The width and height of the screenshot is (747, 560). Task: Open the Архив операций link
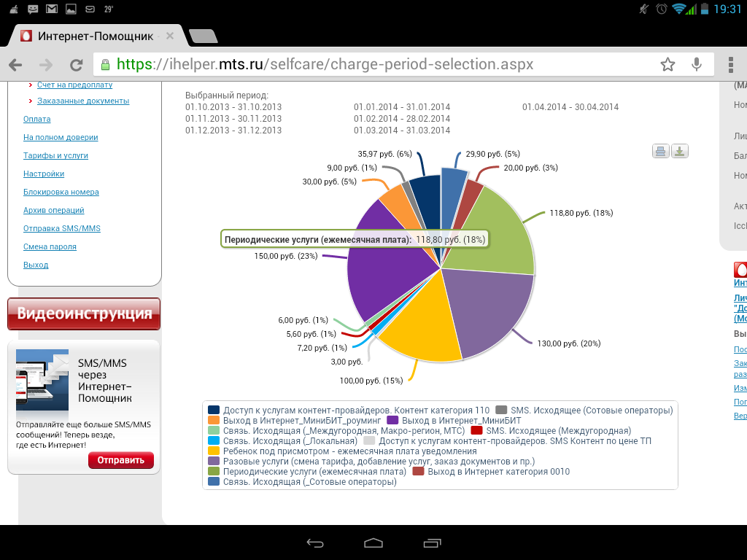pos(54,210)
